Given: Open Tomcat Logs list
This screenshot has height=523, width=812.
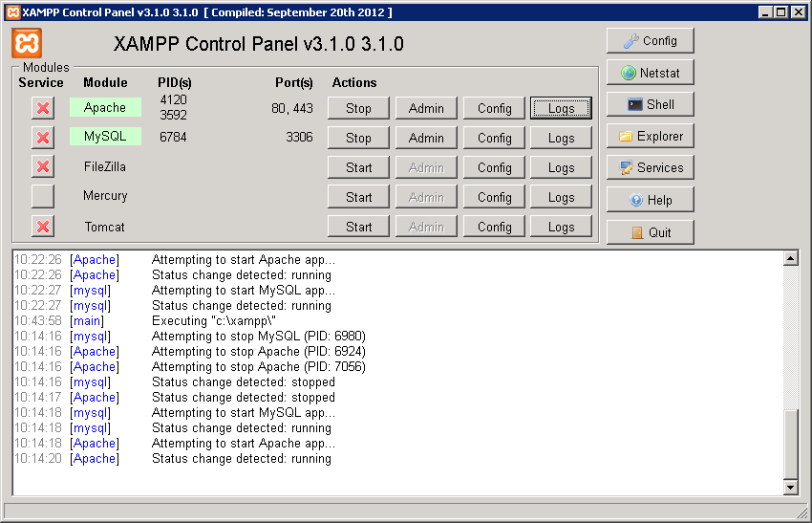Looking at the screenshot, I should (x=561, y=227).
